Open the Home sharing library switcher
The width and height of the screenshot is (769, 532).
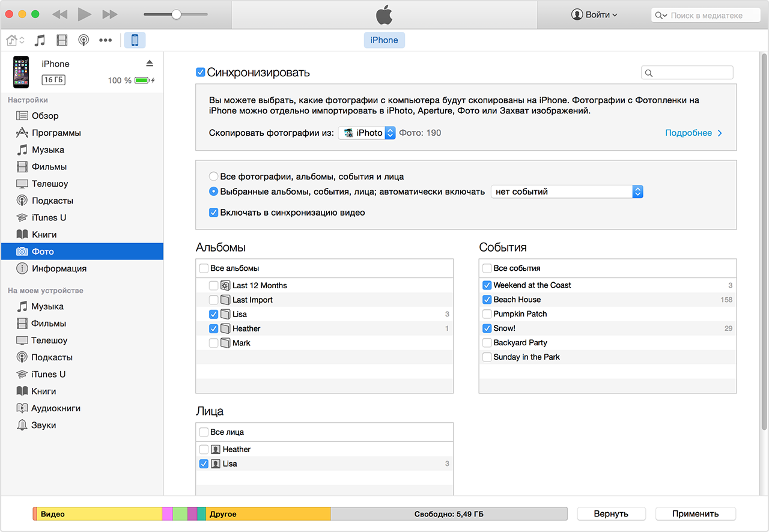(15, 40)
